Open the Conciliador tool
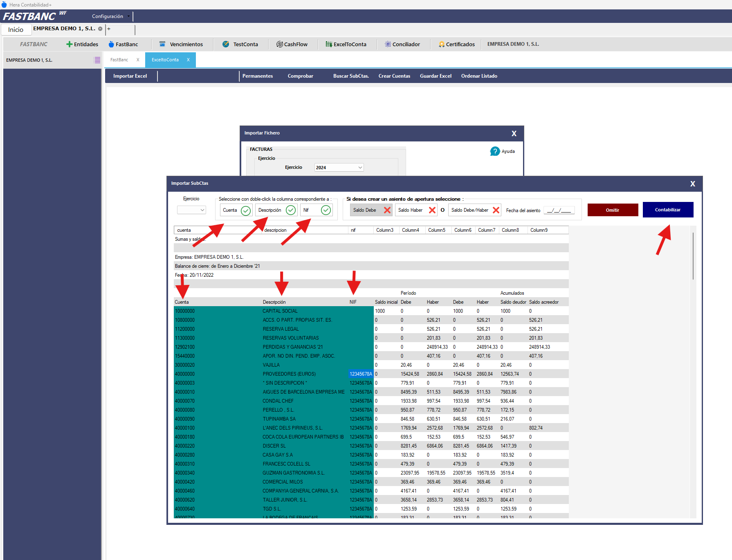732x560 pixels. pos(402,44)
